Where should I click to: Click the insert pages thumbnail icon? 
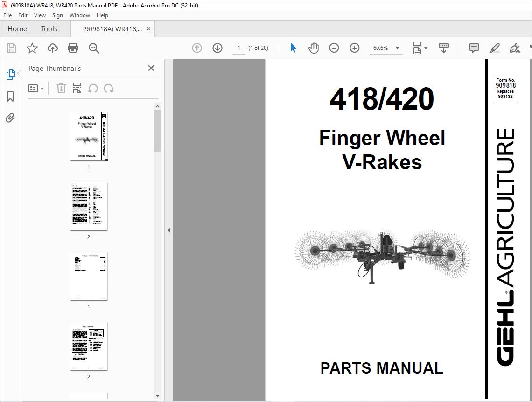(77, 89)
